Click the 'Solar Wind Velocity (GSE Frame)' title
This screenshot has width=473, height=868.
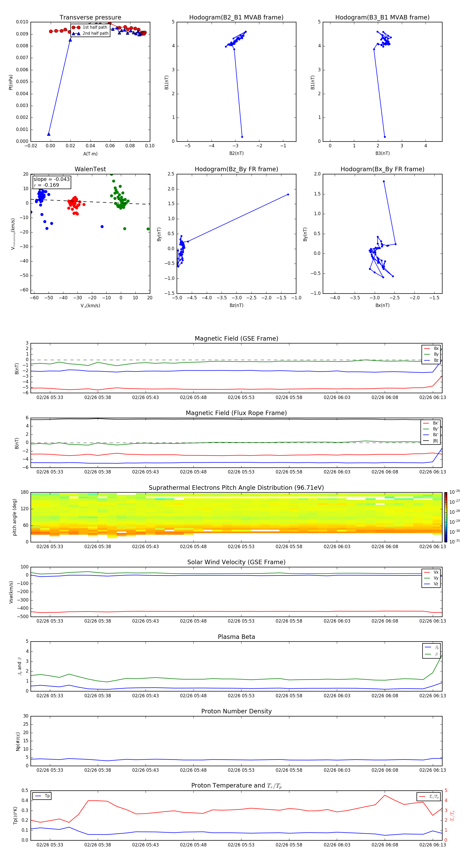tap(236, 562)
